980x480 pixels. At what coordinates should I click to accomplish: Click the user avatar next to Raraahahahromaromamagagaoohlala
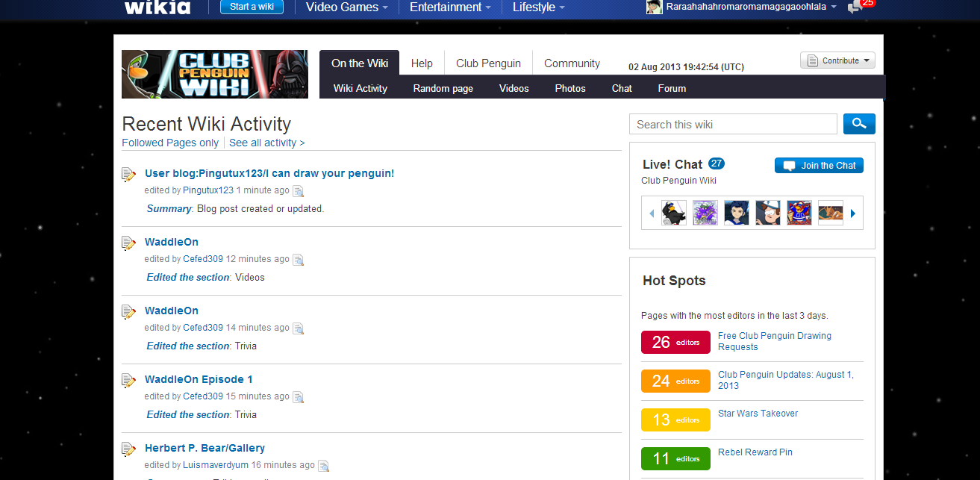point(654,7)
